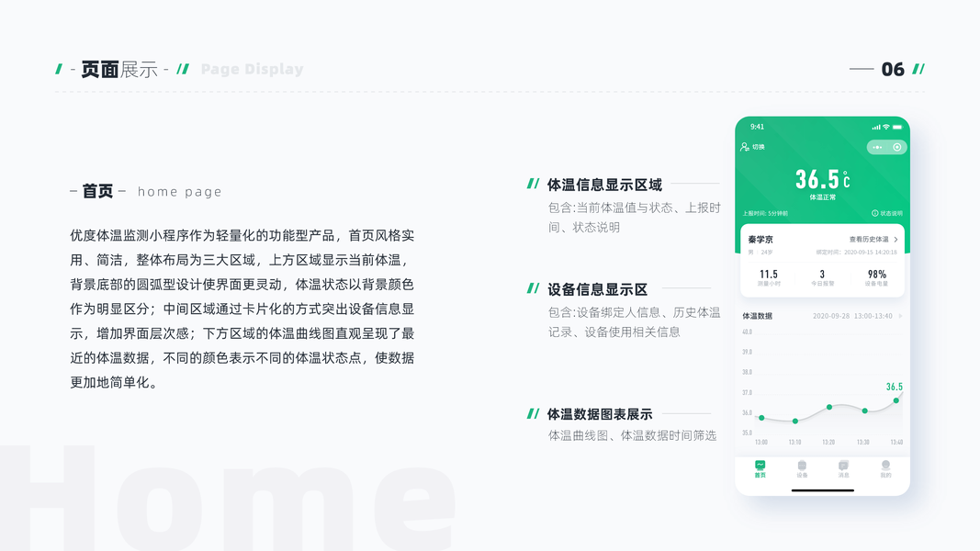Tap the 98% 设备电量 stat

(x=877, y=278)
